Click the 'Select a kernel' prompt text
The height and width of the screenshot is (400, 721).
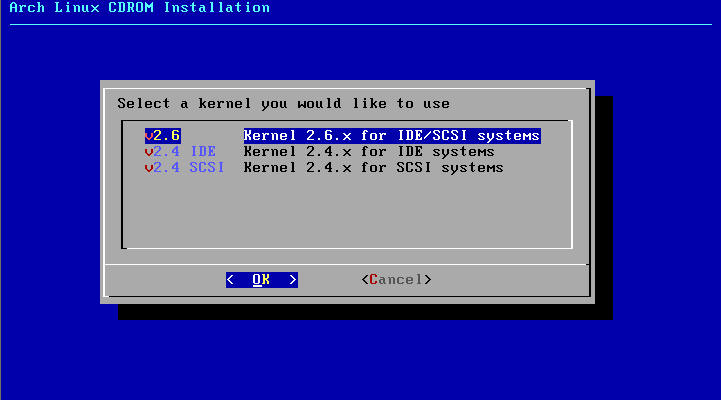tap(283, 103)
